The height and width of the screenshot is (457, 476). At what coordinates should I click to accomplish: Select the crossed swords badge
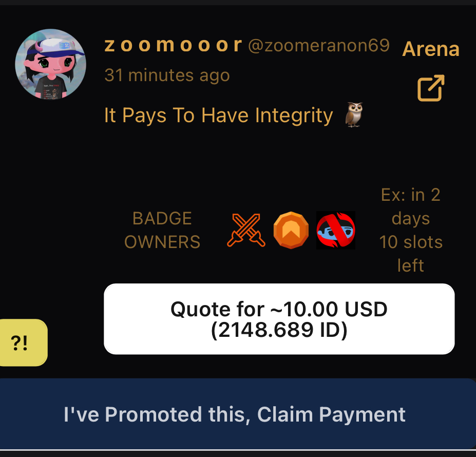pyautogui.click(x=246, y=230)
